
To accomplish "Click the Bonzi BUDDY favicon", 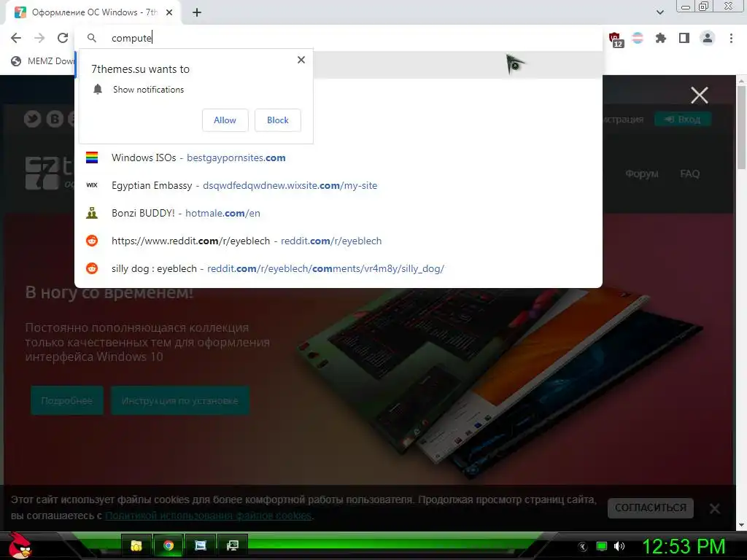I will point(92,213).
